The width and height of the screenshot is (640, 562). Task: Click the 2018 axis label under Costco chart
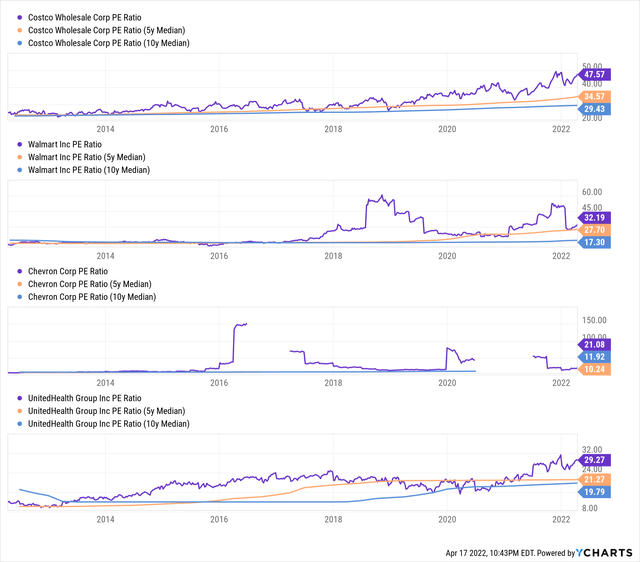(x=334, y=128)
